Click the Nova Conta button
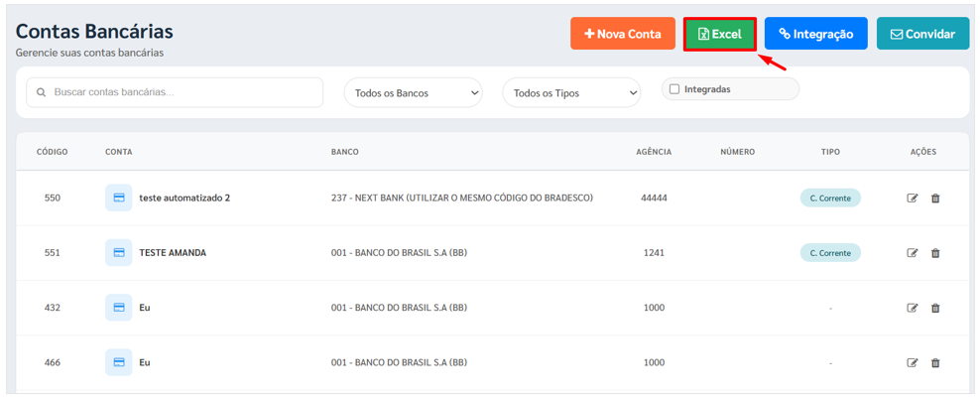Screen dimensions: 980x399 pos(622,34)
